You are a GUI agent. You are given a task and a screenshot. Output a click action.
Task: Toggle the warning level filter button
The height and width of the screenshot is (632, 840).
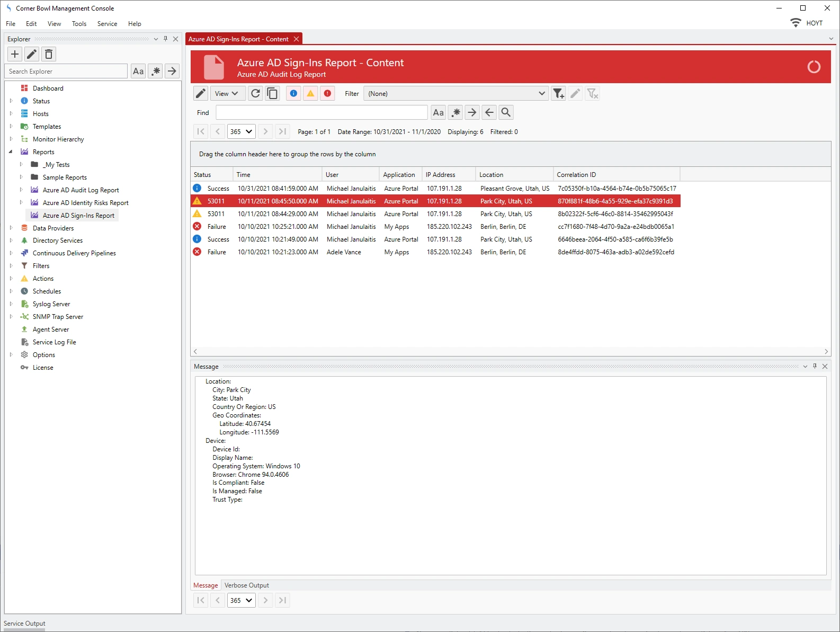click(310, 94)
